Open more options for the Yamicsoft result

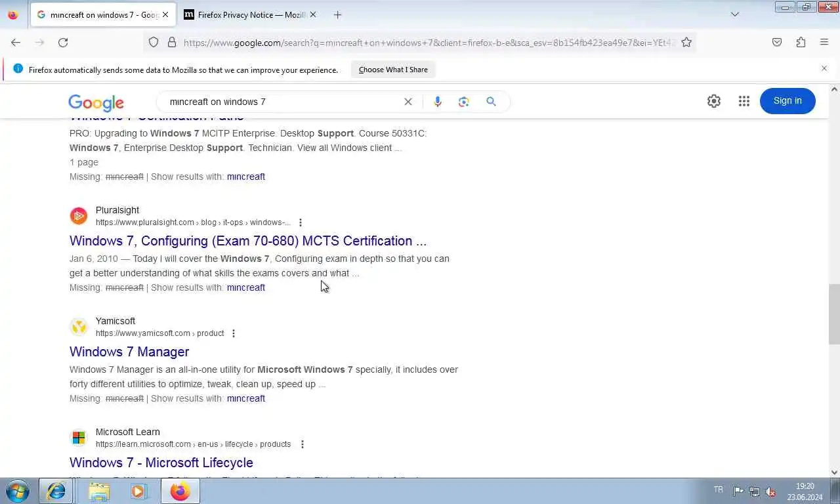pos(233,333)
